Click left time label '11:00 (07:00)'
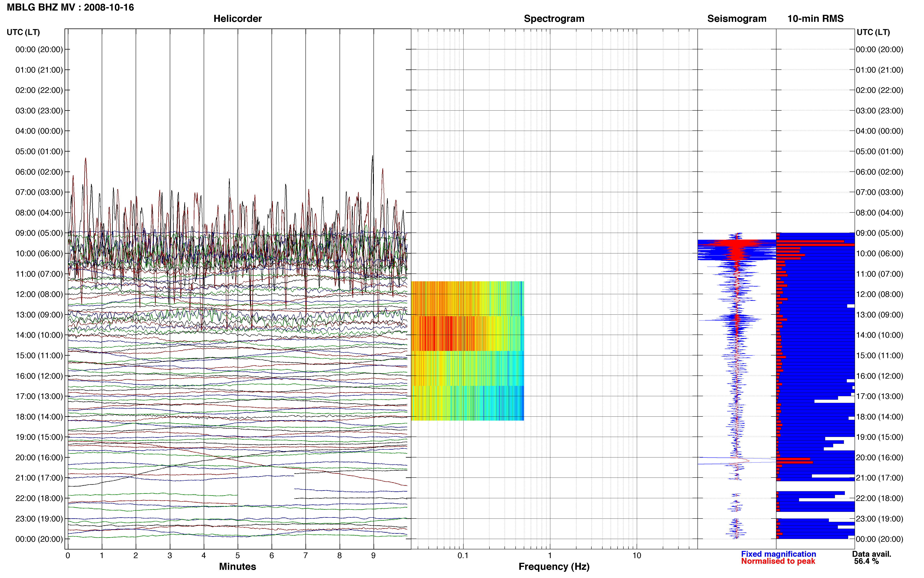 click(x=39, y=274)
